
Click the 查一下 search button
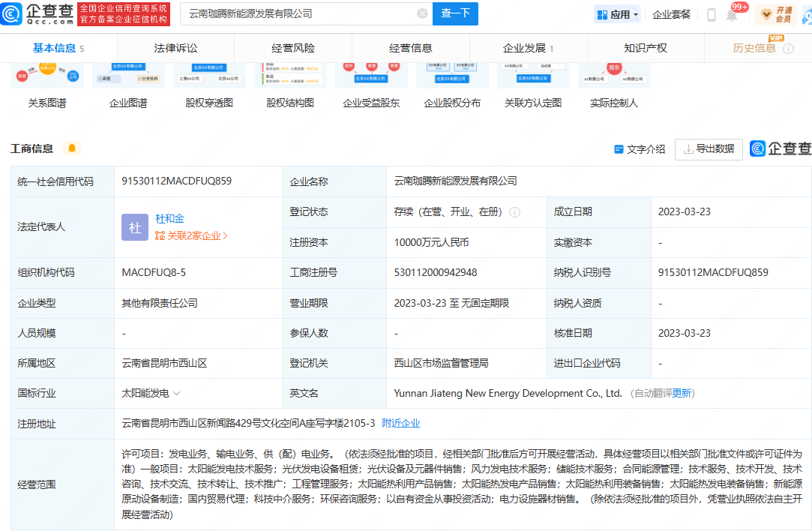coord(455,13)
